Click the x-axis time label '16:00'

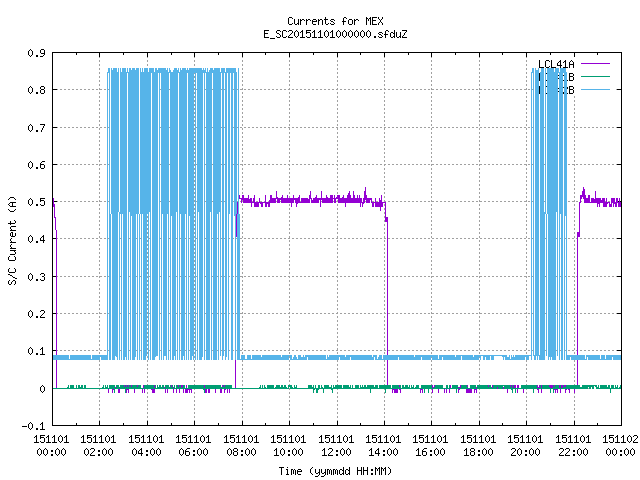click(x=430, y=452)
